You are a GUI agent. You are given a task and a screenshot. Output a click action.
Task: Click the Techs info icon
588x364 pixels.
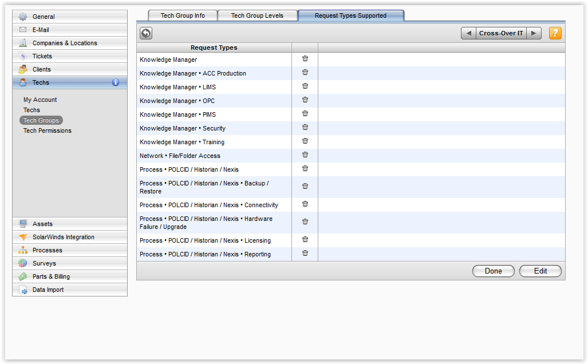click(x=116, y=82)
